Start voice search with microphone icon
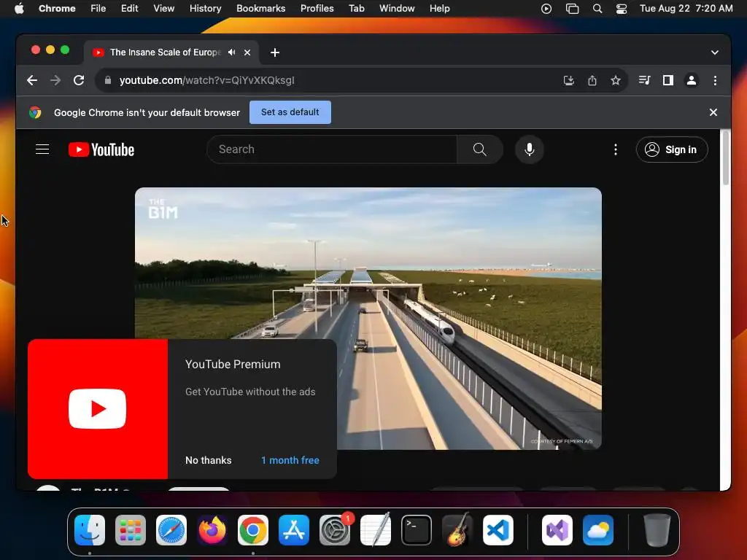The width and height of the screenshot is (747, 560). 530,149
